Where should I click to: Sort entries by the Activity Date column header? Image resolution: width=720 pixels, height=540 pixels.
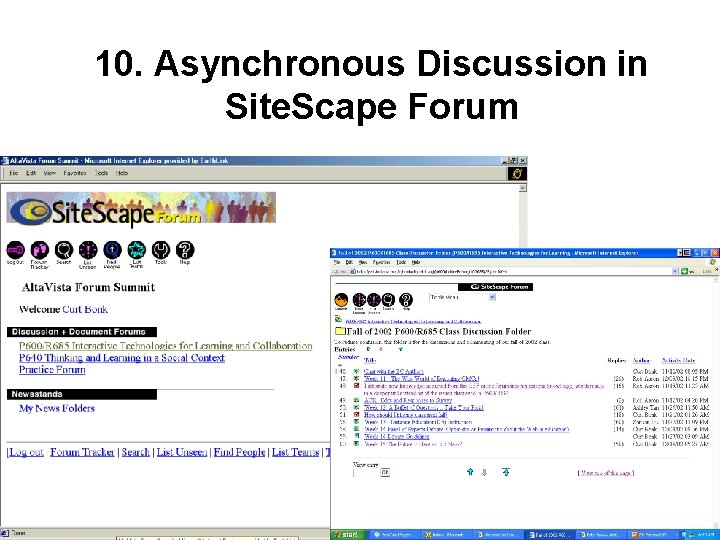point(678,360)
